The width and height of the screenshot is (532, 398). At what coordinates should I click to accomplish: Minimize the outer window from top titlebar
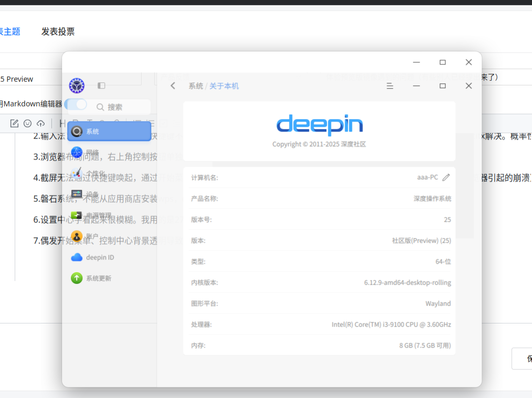point(416,62)
